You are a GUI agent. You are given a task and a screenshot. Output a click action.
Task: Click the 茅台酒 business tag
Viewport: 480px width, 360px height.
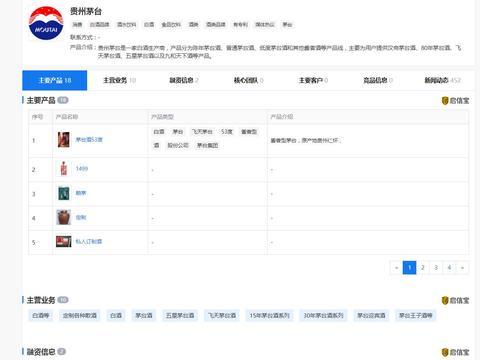tap(144, 315)
